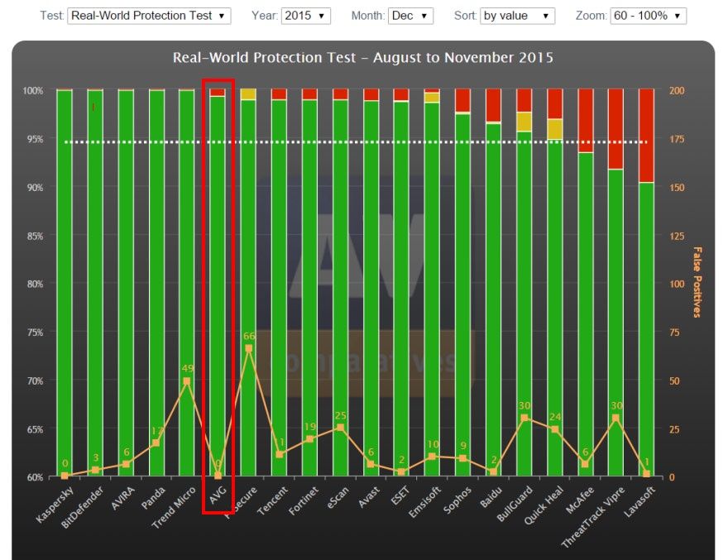728x560 pixels.
Task: Click the Sophos green bar
Action: coord(462,294)
